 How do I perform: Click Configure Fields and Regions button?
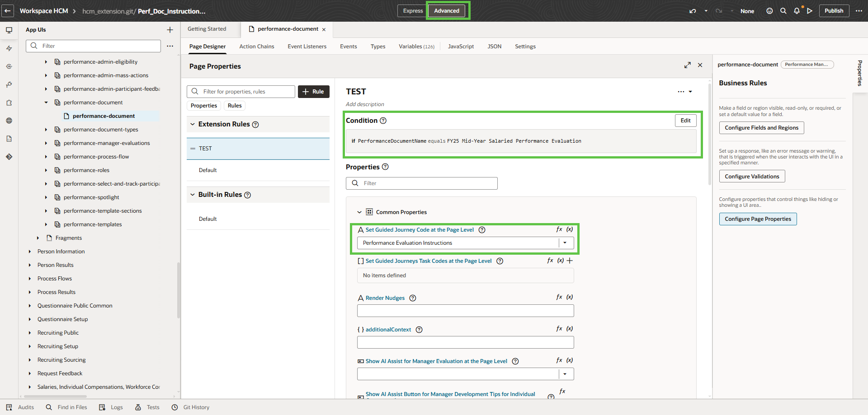[x=761, y=128]
